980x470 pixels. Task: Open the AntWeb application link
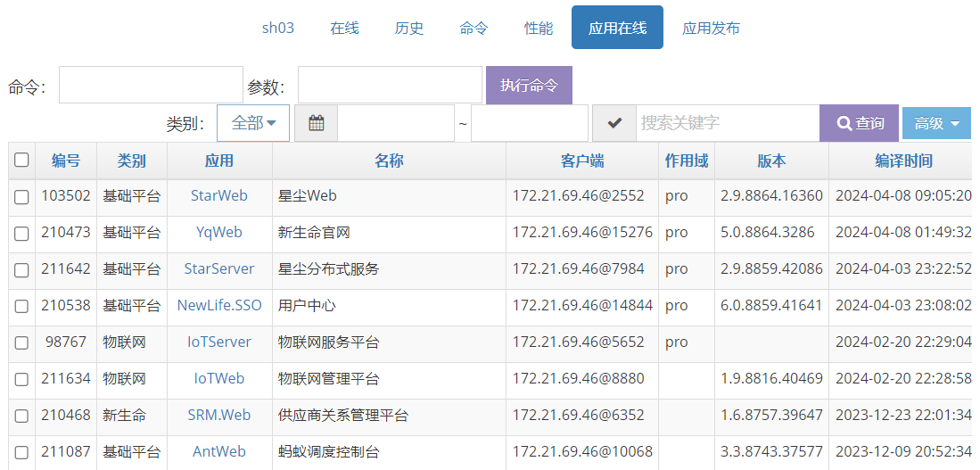219,451
